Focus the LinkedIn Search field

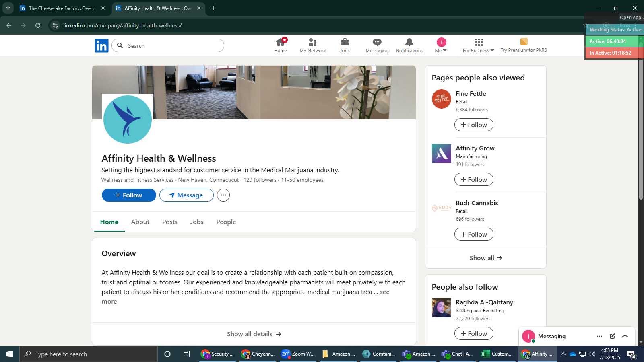168,45
